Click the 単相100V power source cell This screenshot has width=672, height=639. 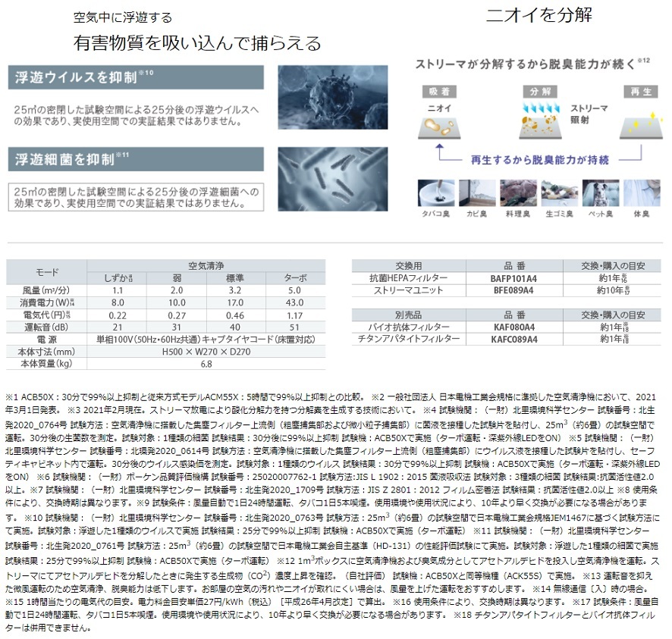pos(206,340)
